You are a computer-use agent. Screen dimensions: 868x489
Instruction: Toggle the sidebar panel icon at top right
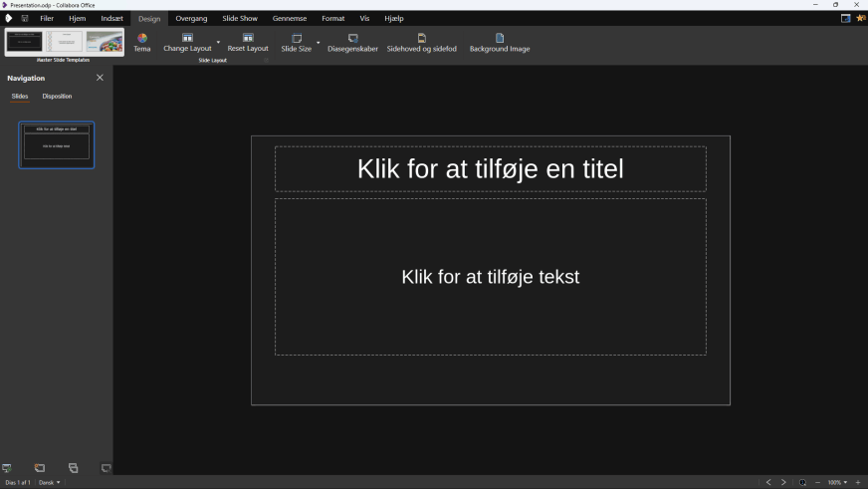[x=845, y=18]
